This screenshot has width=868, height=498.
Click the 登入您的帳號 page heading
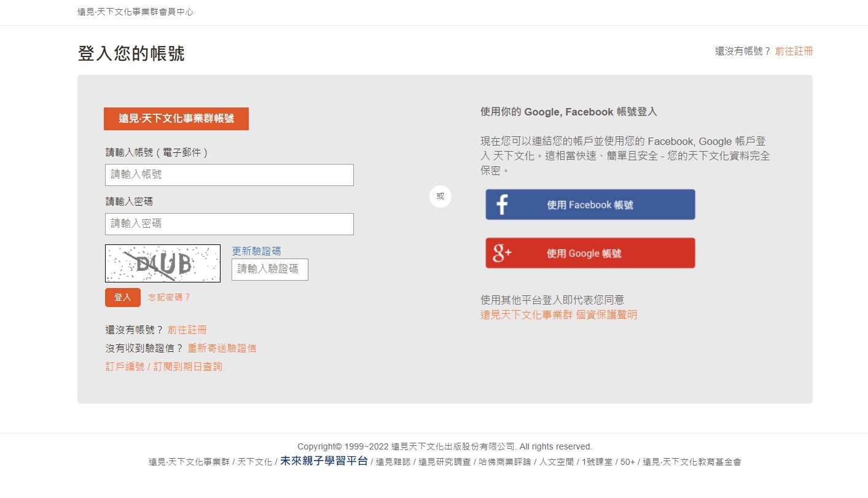click(x=131, y=53)
